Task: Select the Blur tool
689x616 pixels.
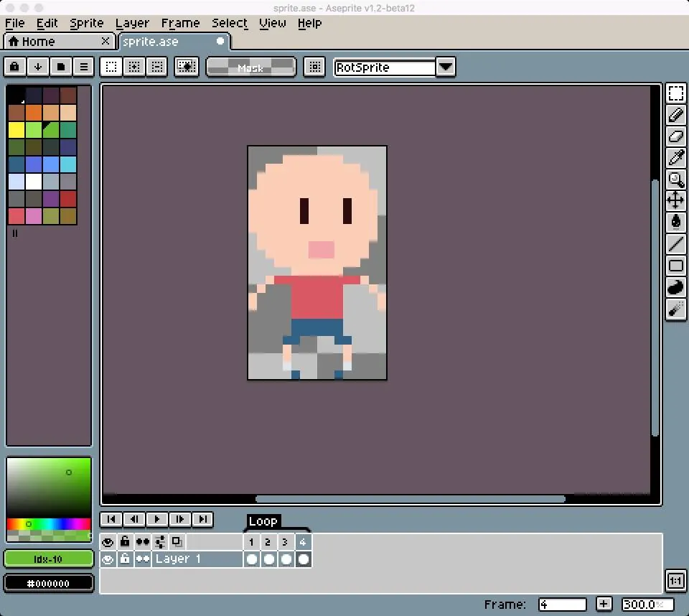Action: click(x=675, y=309)
